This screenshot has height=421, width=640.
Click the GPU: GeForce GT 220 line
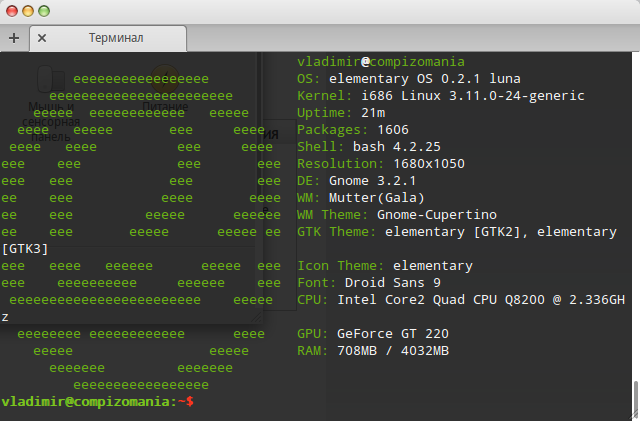tap(373, 334)
